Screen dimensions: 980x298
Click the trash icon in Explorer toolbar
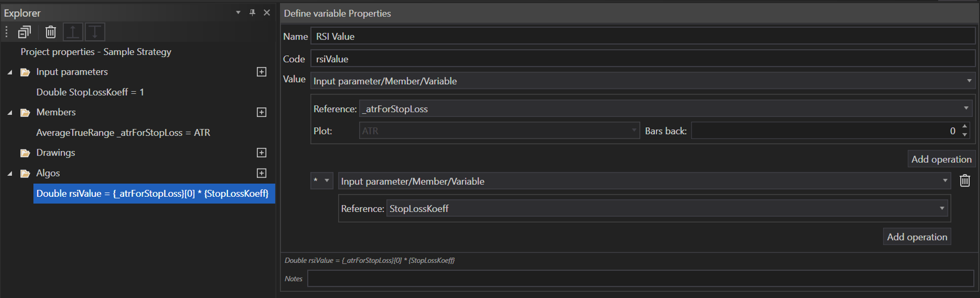click(x=51, y=32)
